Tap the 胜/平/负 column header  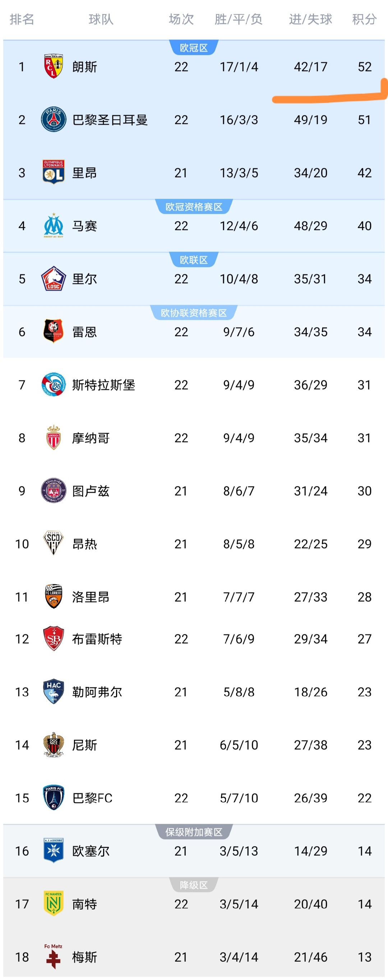coord(239,19)
